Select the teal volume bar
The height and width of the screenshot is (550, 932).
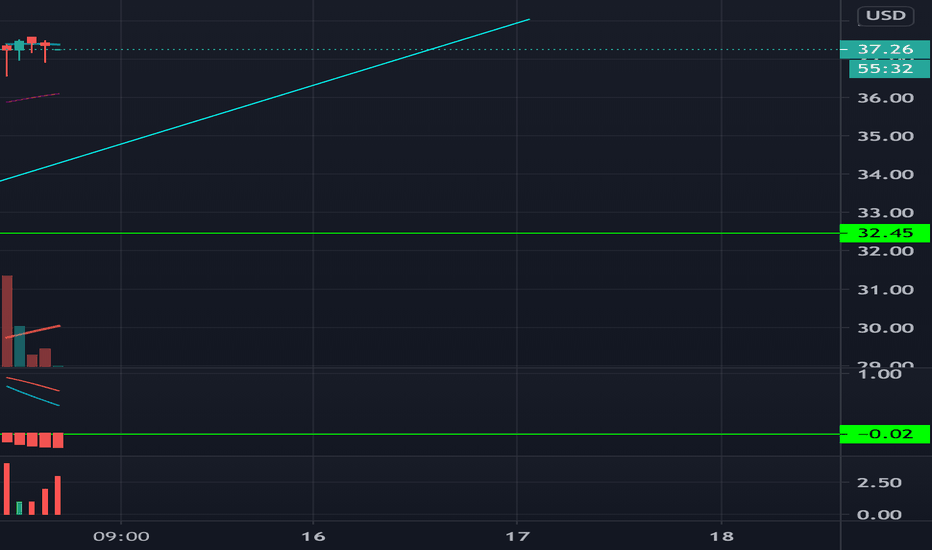[20, 346]
